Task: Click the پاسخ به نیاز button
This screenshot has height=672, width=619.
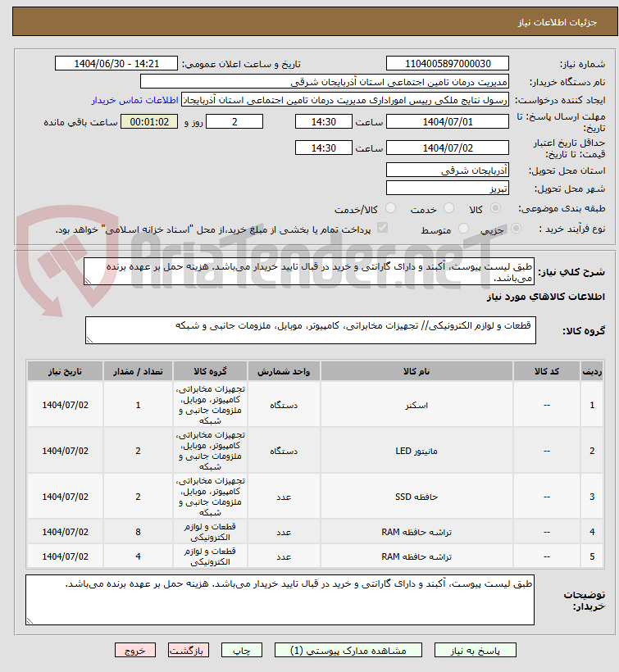Action: [475, 650]
